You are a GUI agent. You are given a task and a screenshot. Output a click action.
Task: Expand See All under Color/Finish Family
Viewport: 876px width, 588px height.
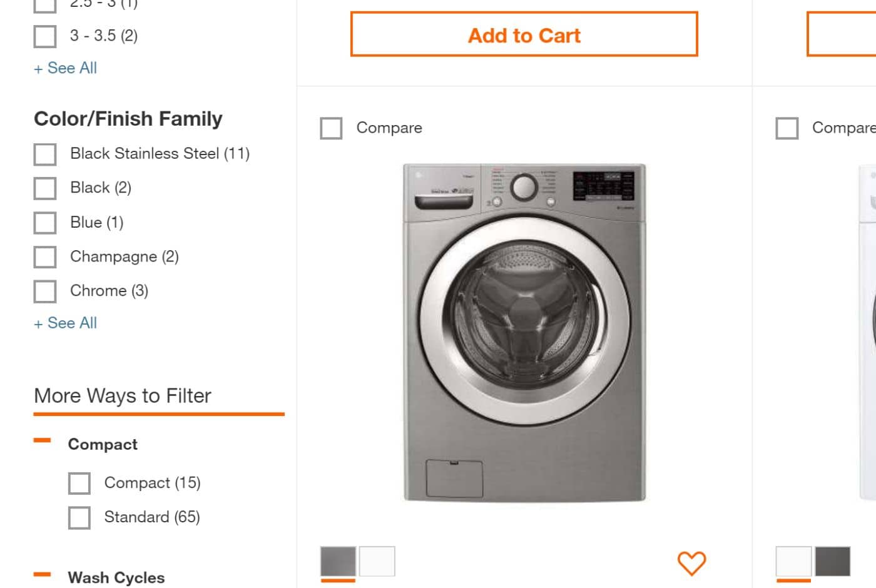[x=66, y=323]
